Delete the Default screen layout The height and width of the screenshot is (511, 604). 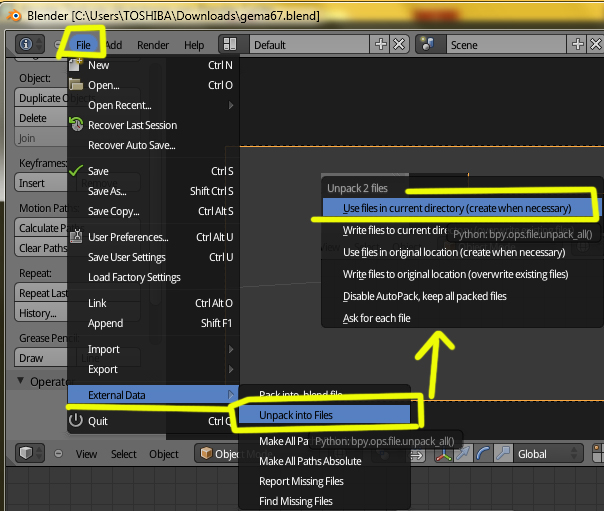399,44
